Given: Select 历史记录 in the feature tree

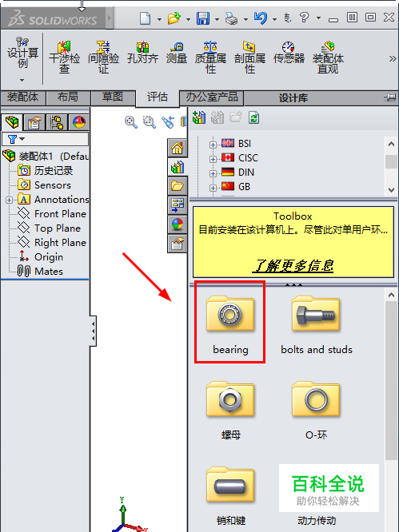Looking at the screenshot, I should click(45, 170).
